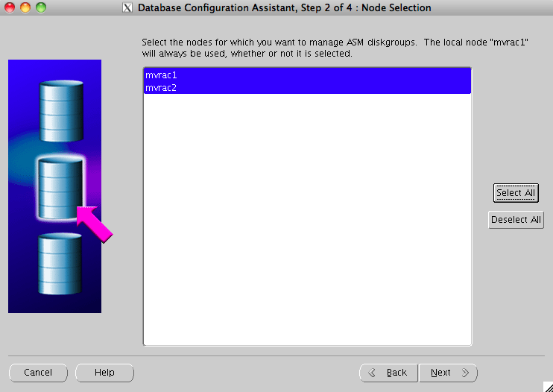The width and height of the screenshot is (553, 392).
Task: Click empty area of the node list
Action: [307, 218]
